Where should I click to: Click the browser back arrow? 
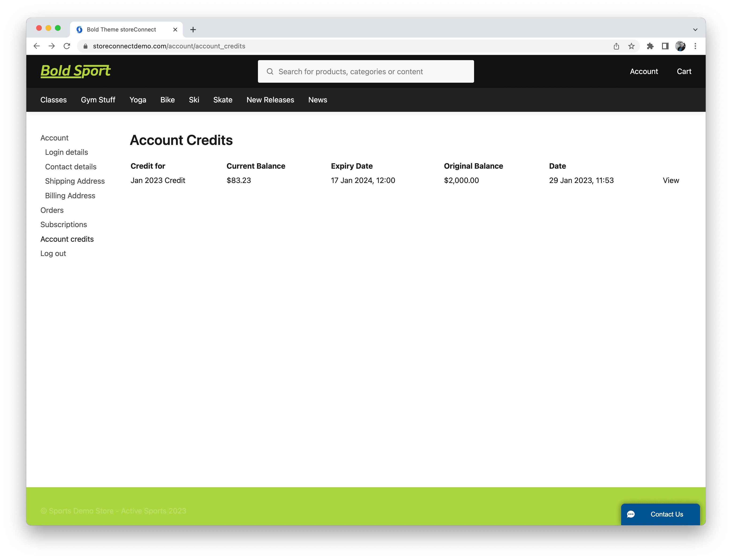click(x=36, y=46)
